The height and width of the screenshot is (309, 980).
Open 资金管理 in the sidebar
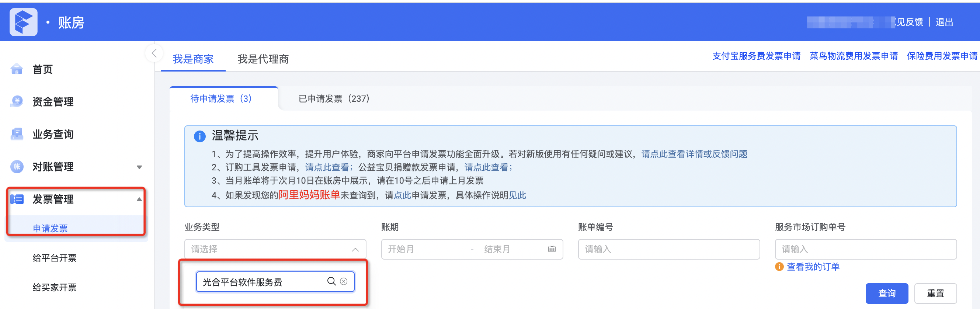coord(53,102)
